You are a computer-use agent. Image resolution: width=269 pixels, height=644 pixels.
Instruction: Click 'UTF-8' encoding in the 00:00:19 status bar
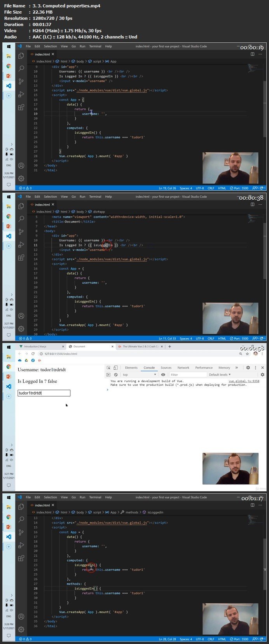[x=200, y=188]
